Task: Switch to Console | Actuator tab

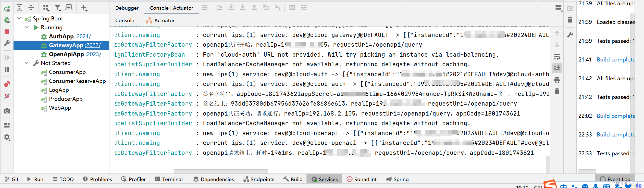Action: pyautogui.click(x=171, y=8)
